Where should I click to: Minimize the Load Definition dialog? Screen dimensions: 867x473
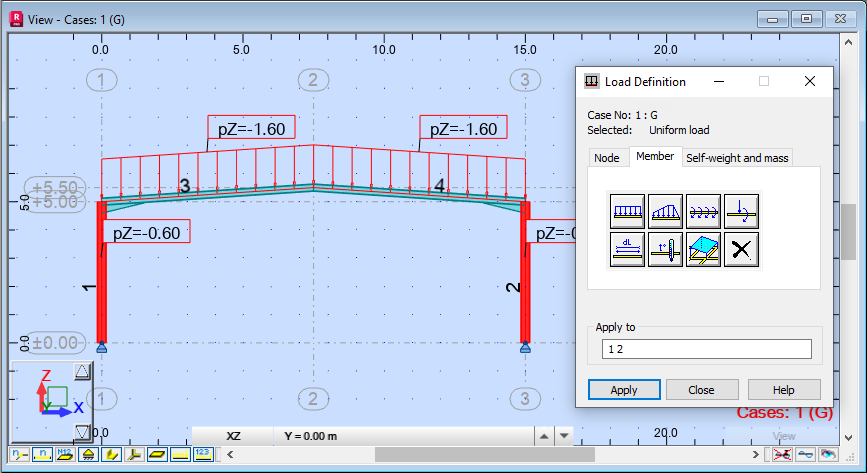click(719, 81)
